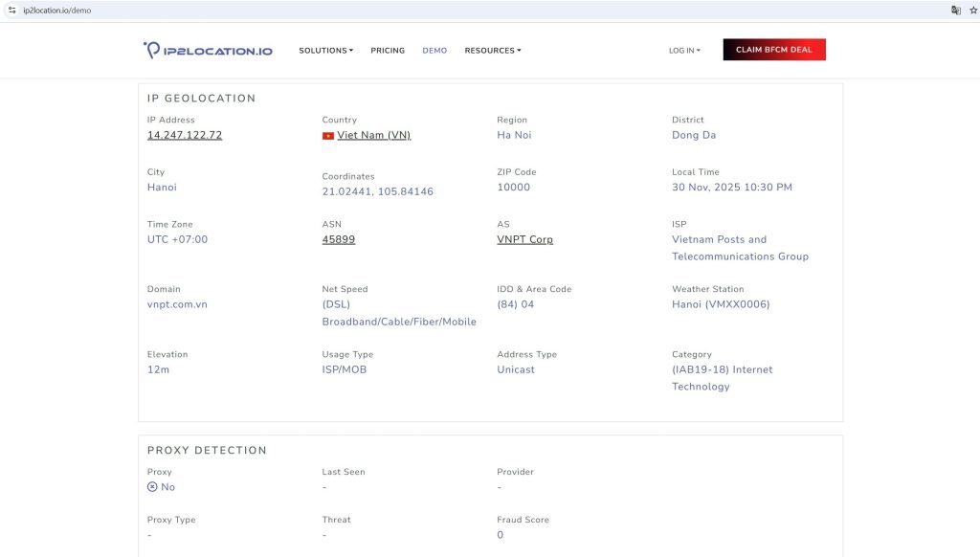Click the translate page icon
980x557 pixels.
(955, 10)
